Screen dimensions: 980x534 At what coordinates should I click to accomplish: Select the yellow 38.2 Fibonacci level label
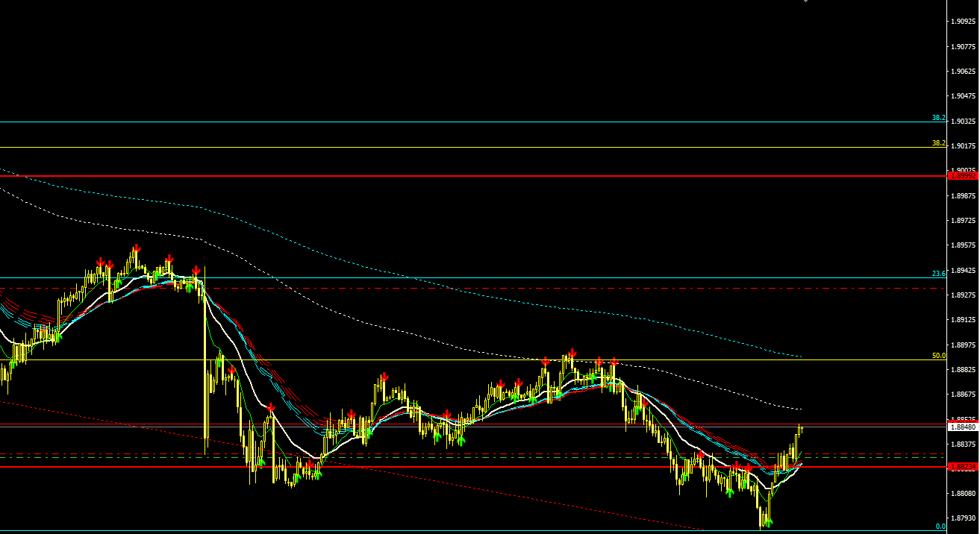938,143
